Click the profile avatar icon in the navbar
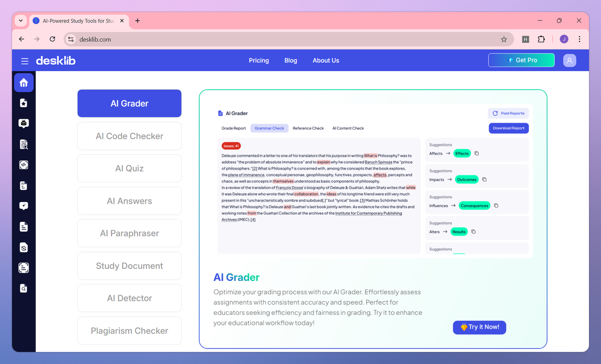The width and height of the screenshot is (601, 364). pos(569,60)
